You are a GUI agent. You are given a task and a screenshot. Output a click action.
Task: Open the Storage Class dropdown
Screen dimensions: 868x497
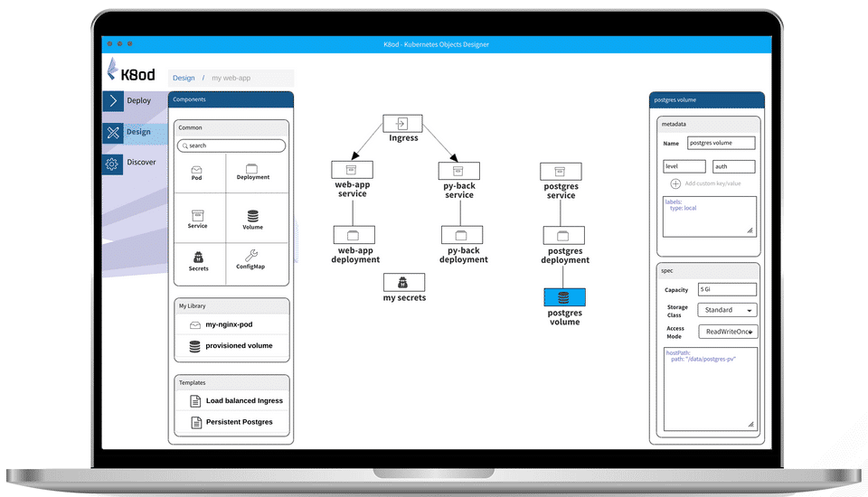pos(727,311)
